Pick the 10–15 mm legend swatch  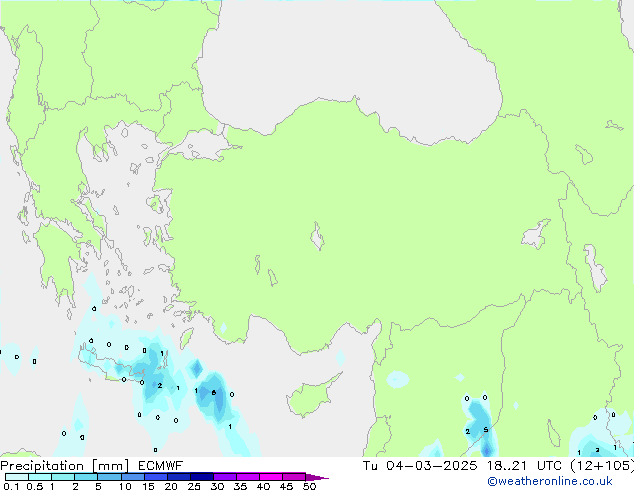(132, 477)
